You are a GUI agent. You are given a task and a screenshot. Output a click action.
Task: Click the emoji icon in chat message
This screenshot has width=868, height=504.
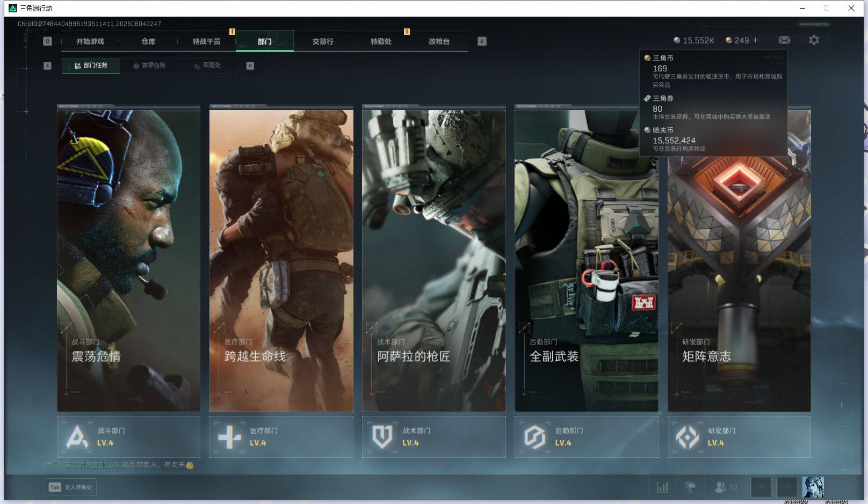(x=190, y=465)
